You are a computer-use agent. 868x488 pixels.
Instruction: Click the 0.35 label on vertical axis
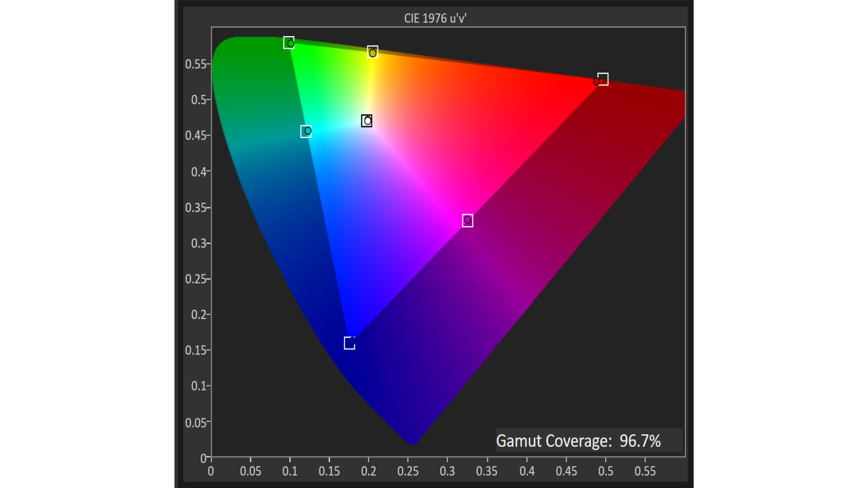tap(195, 207)
